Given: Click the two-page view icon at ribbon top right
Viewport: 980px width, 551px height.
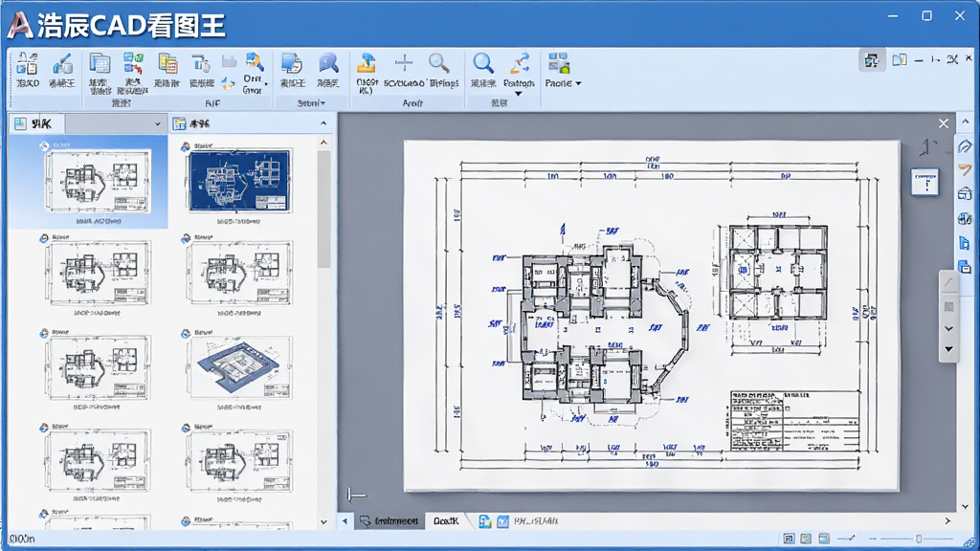Looking at the screenshot, I should tap(900, 60).
